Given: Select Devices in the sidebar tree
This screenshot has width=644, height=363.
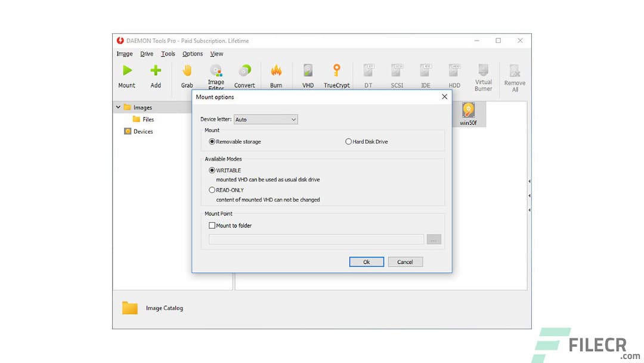Looking at the screenshot, I should [143, 131].
